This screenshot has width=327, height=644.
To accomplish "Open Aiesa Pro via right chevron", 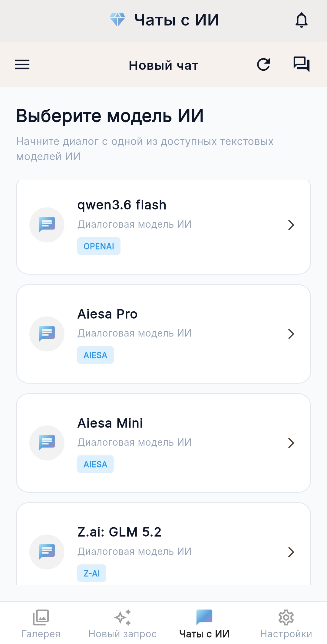I will click(291, 334).
